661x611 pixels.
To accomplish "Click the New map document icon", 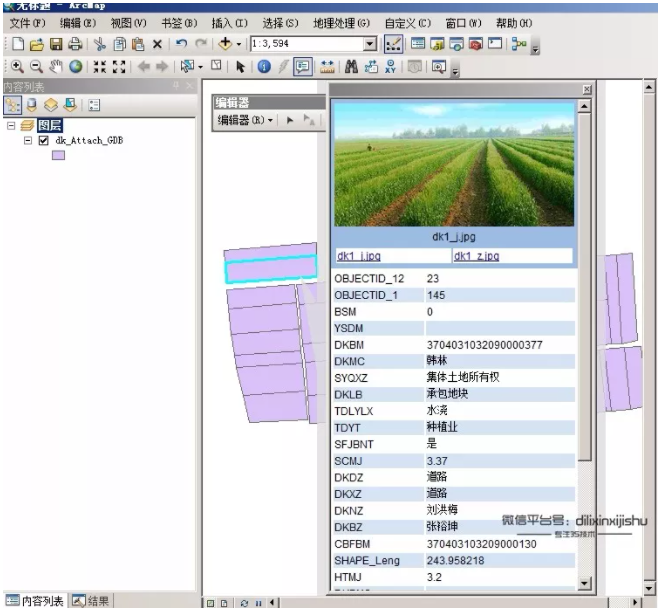I will point(18,44).
